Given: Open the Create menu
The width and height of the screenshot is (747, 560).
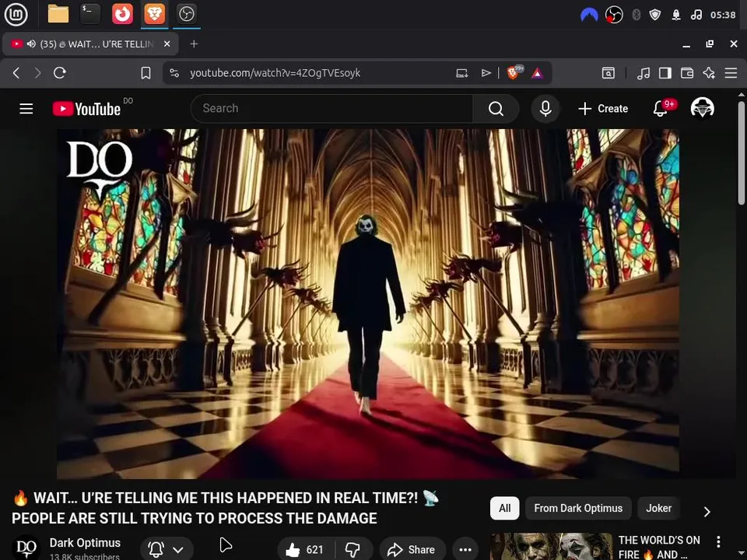Looking at the screenshot, I should pyautogui.click(x=603, y=109).
